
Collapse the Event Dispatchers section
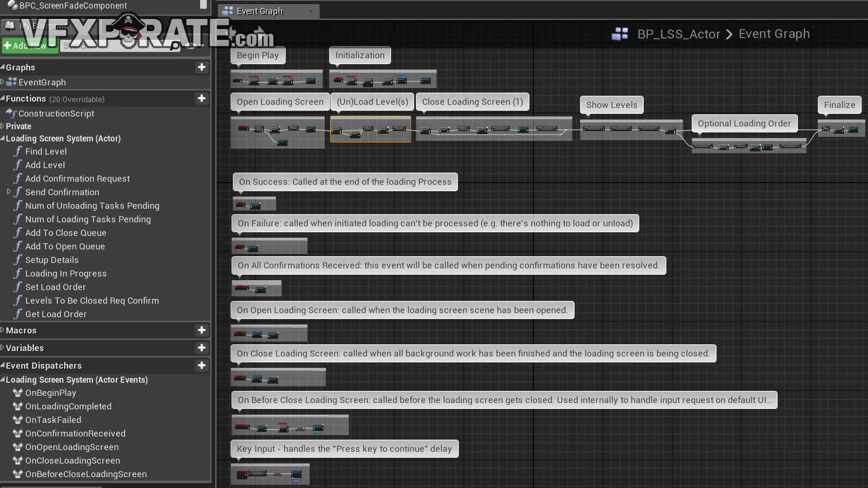(x=3, y=365)
